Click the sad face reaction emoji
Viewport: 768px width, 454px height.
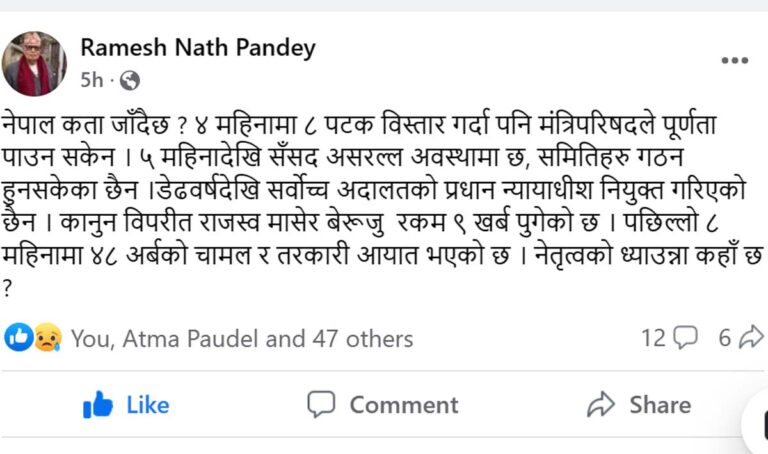point(46,338)
